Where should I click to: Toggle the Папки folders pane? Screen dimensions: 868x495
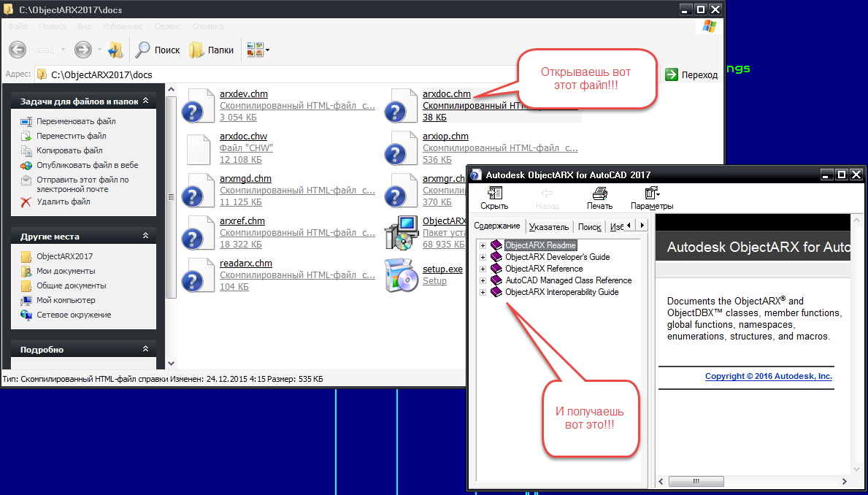pyautogui.click(x=212, y=50)
